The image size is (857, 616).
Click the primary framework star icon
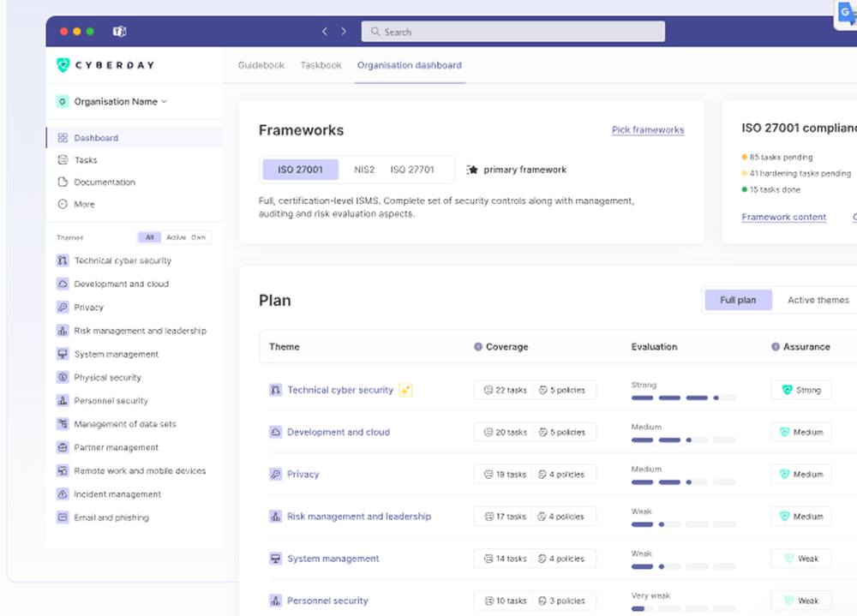[x=472, y=170]
